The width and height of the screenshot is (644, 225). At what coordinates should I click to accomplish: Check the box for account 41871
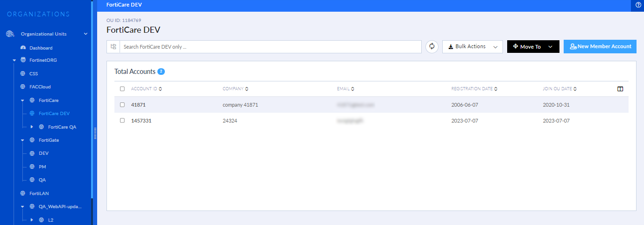pyautogui.click(x=122, y=105)
